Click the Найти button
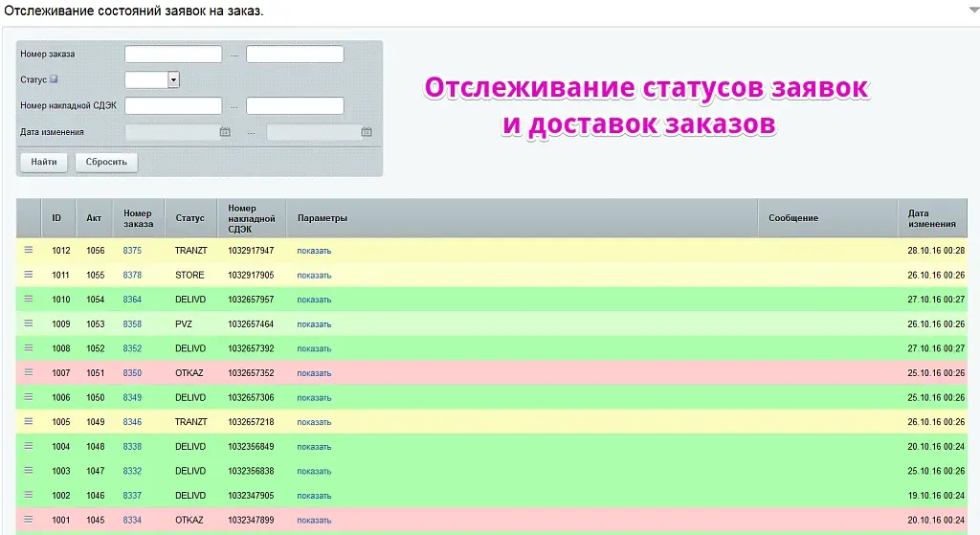980x535 pixels. (44, 162)
